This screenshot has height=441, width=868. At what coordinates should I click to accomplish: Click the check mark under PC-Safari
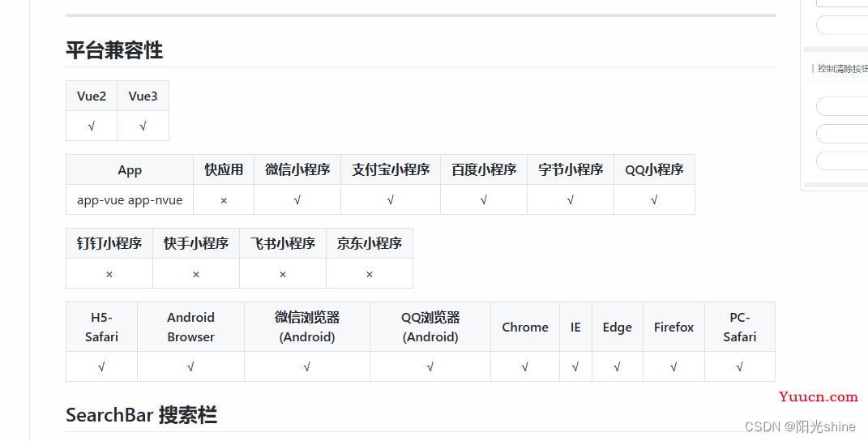[740, 366]
